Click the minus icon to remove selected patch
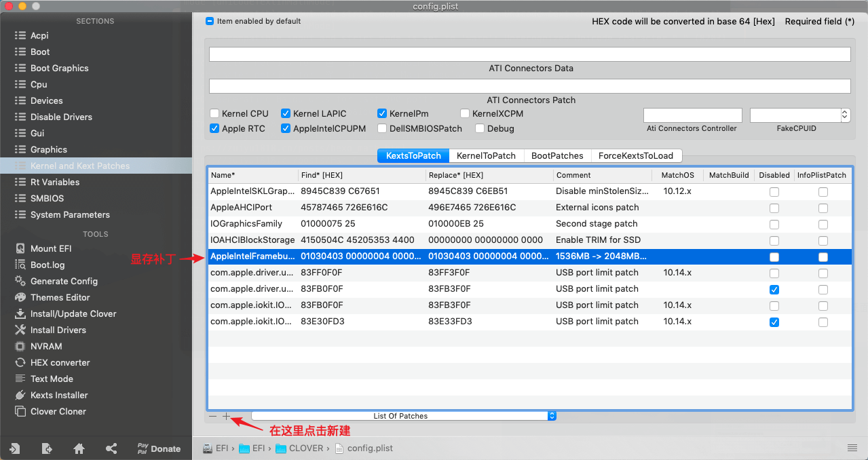The height and width of the screenshot is (460, 868). tap(213, 416)
